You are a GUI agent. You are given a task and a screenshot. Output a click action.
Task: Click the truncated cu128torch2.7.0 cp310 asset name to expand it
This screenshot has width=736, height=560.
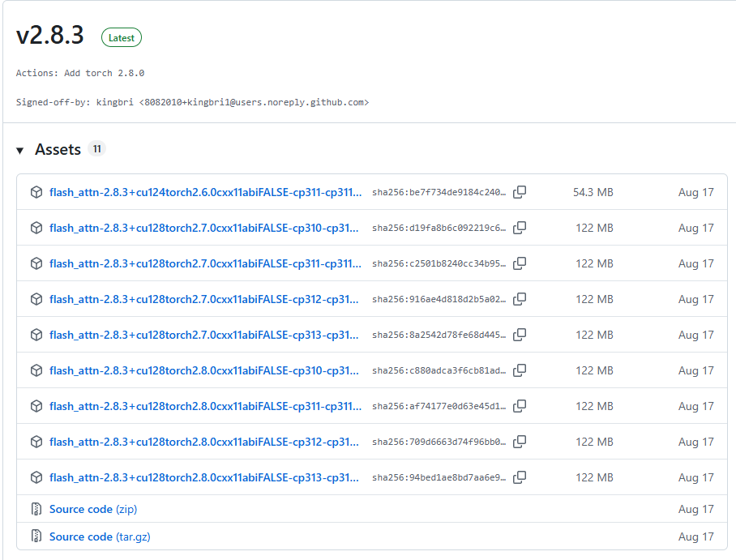point(203,228)
